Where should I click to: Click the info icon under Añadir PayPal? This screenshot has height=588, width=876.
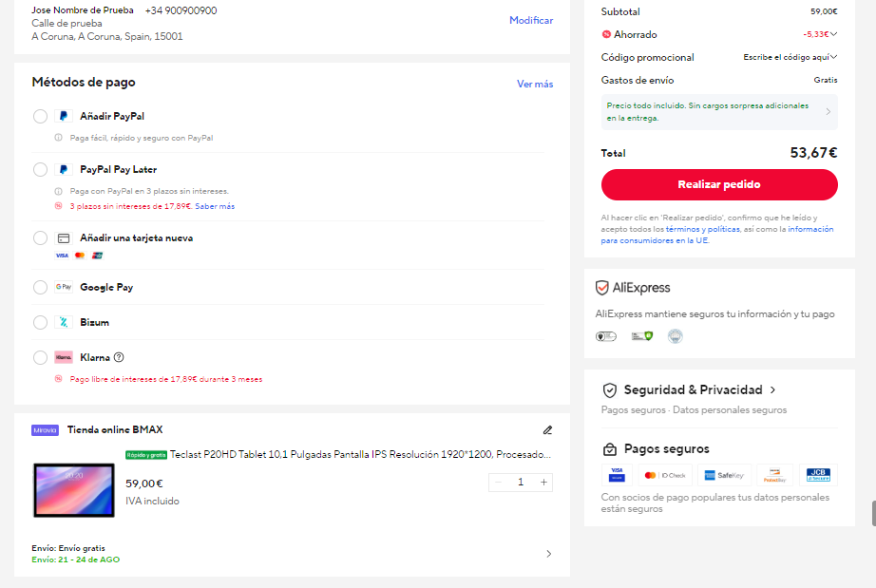click(58, 138)
